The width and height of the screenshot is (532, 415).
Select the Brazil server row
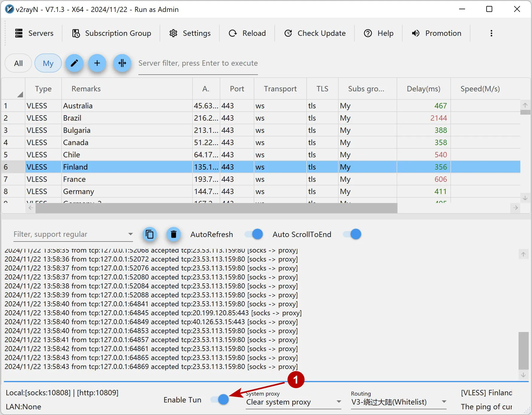tap(261, 118)
